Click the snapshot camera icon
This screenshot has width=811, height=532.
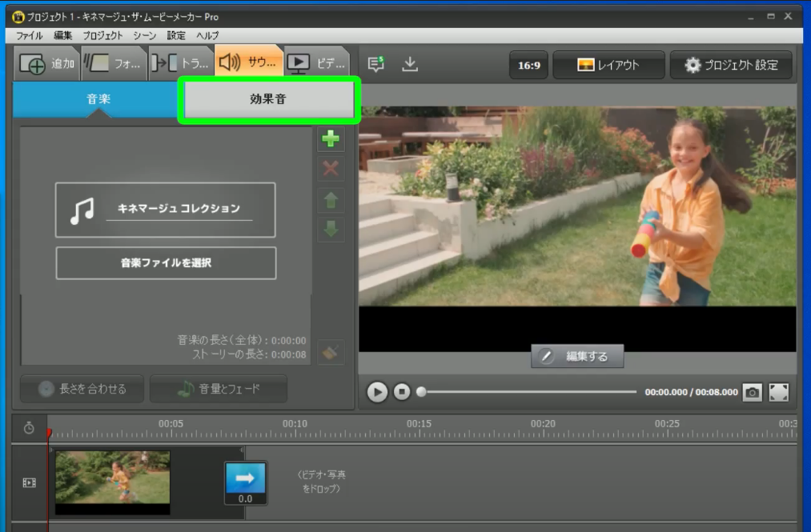click(752, 392)
